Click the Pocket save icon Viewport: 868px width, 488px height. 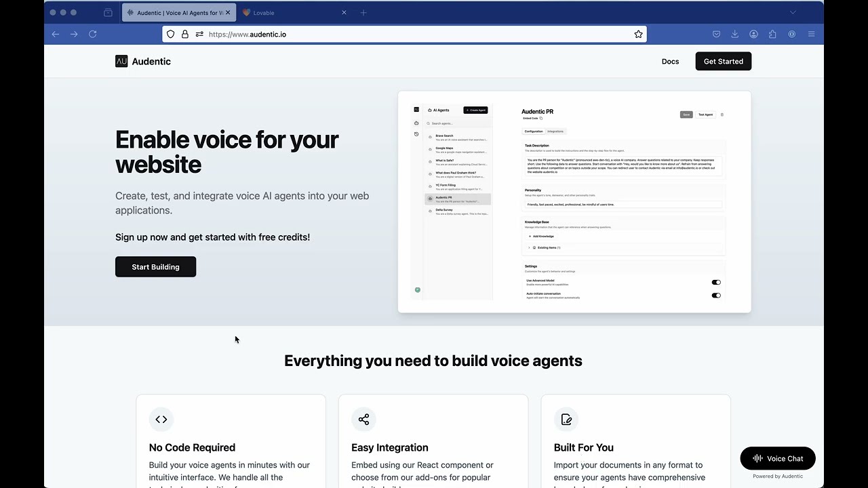point(716,34)
